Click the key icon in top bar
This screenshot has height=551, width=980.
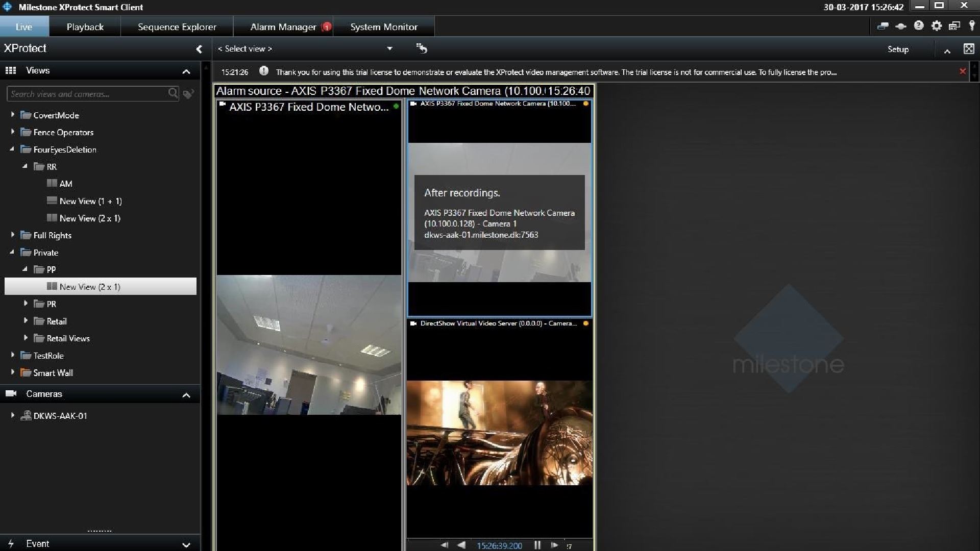click(972, 26)
